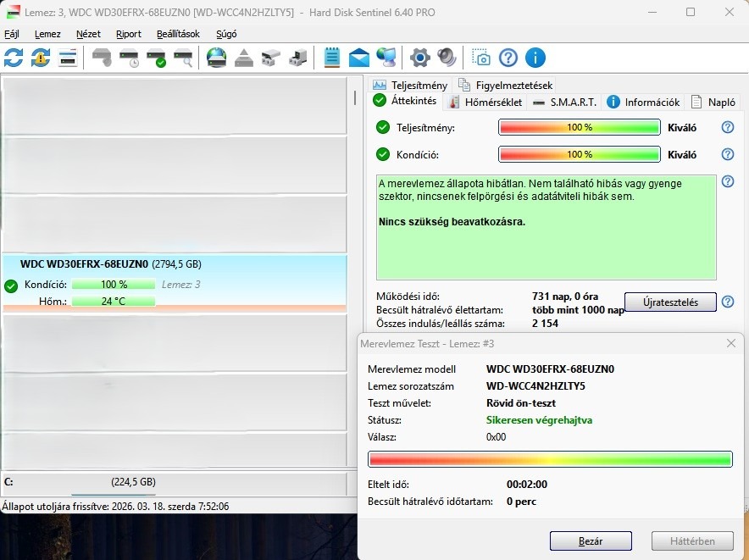
Task: Click the refresh-with-warning toolbar icon
Action: tap(41, 58)
